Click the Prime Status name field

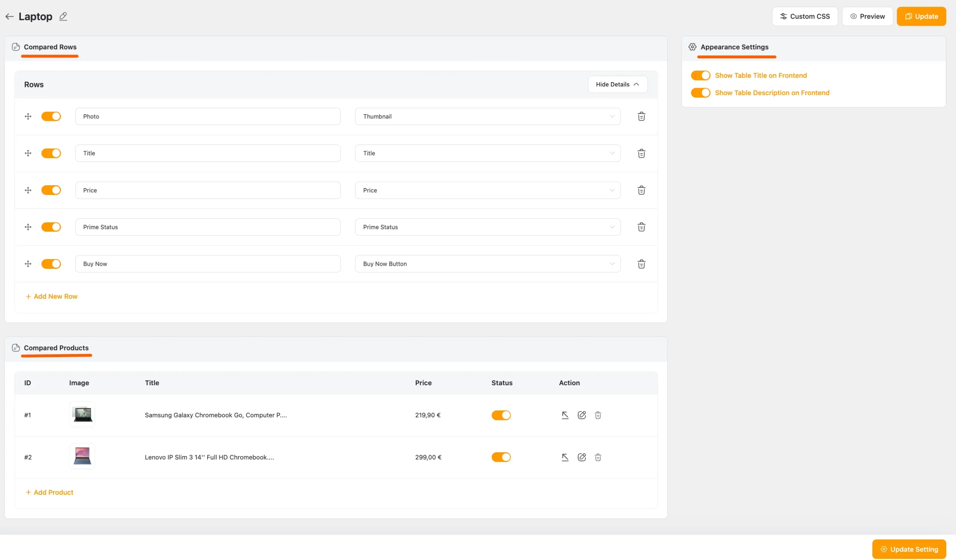click(x=208, y=227)
